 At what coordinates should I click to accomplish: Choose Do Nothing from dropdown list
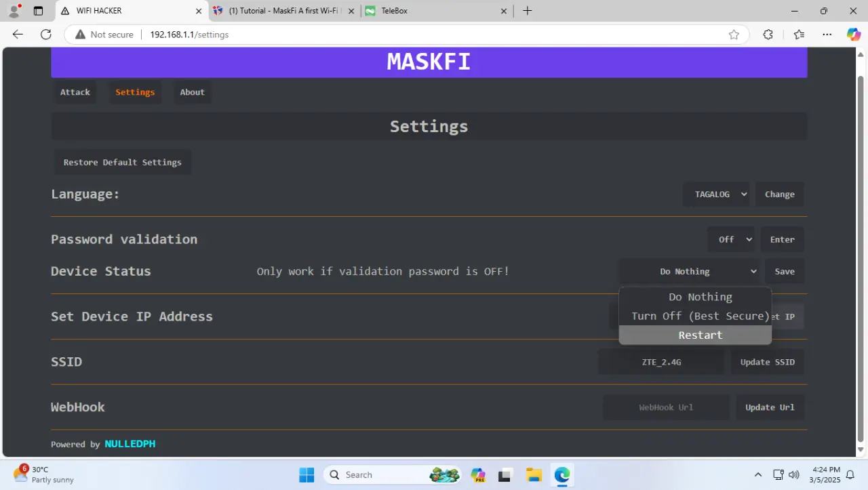[x=695, y=297]
